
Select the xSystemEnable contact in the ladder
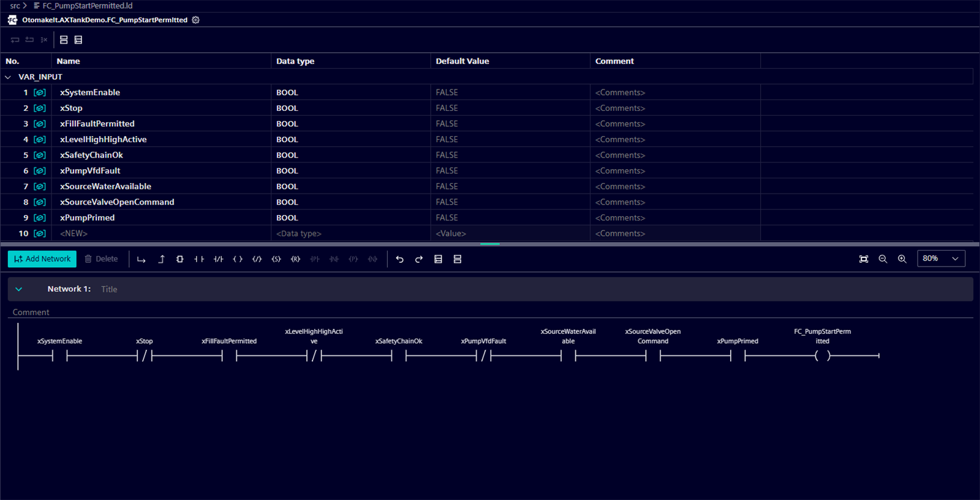(x=59, y=355)
